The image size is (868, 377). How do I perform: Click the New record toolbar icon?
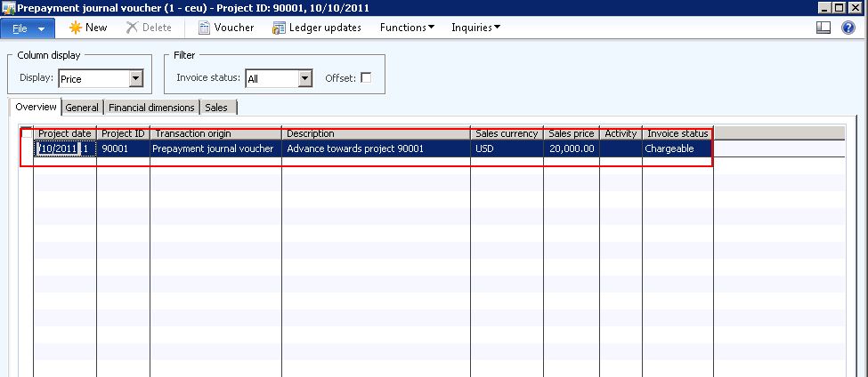click(77, 28)
